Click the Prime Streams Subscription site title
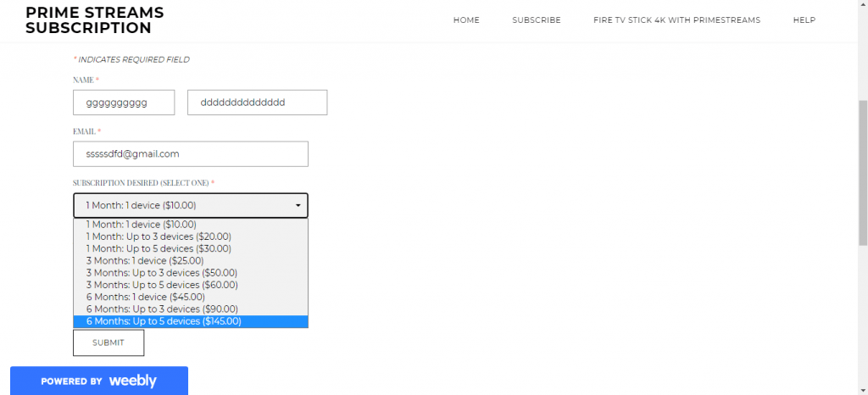The width and height of the screenshot is (868, 395). click(95, 20)
